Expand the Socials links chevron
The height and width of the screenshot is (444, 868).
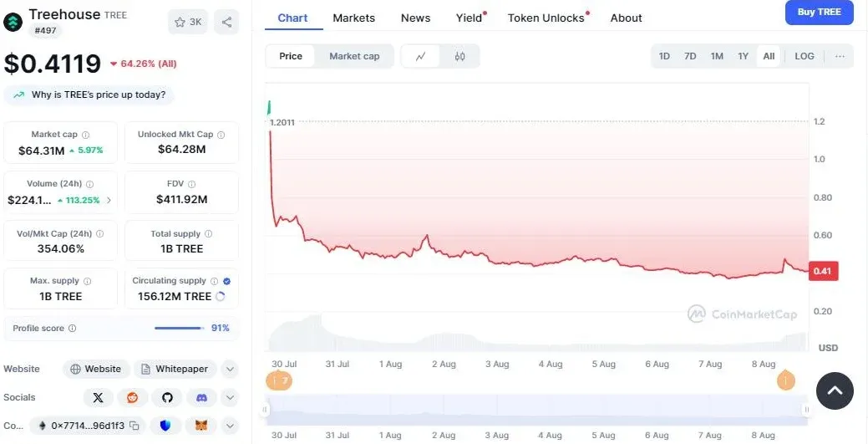pos(230,397)
